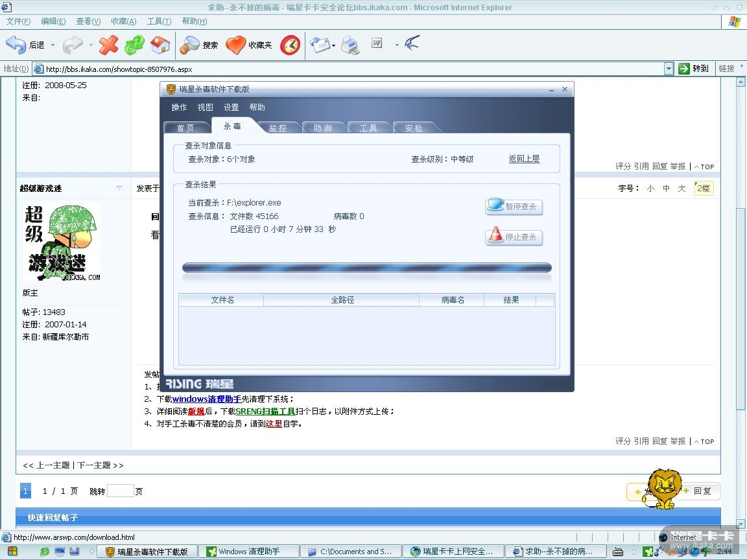Viewport: 747px width, 560px height.
Task: Select the Rising 杀毒 tab
Action: pos(233,126)
